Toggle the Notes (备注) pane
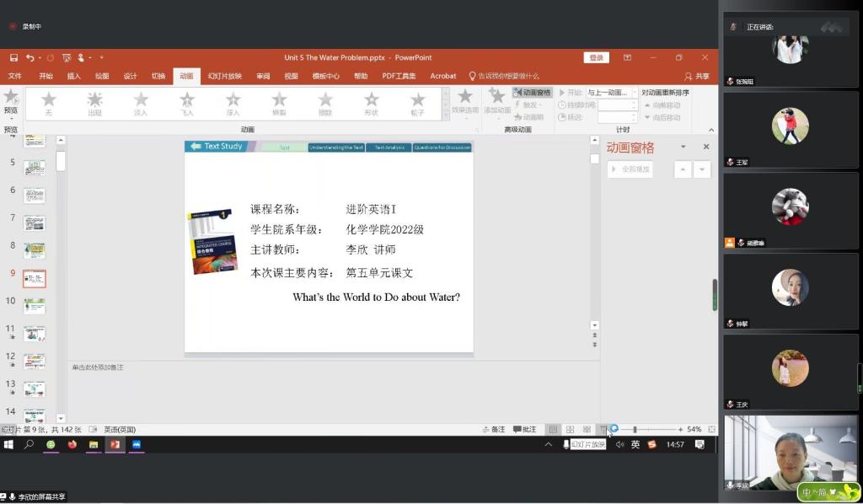Viewport: 863px width, 504px height. pos(494,429)
